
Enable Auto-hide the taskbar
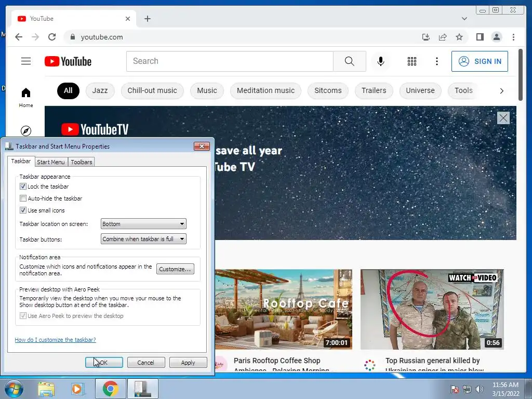point(23,198)
